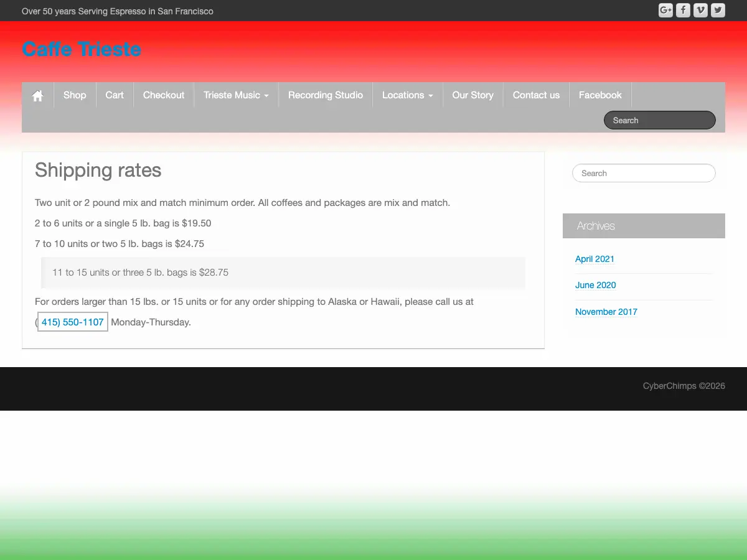Go to the Checkout page
Image resolution: width=747 pixels, height=560 pixels.
[x=164, y=95]
